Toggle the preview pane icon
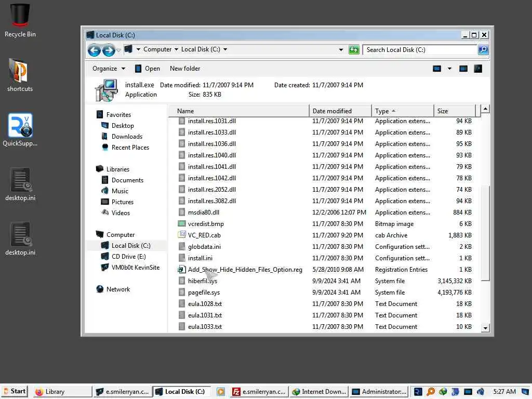Viewport: 532px width, 399px height. coord(463,69)
